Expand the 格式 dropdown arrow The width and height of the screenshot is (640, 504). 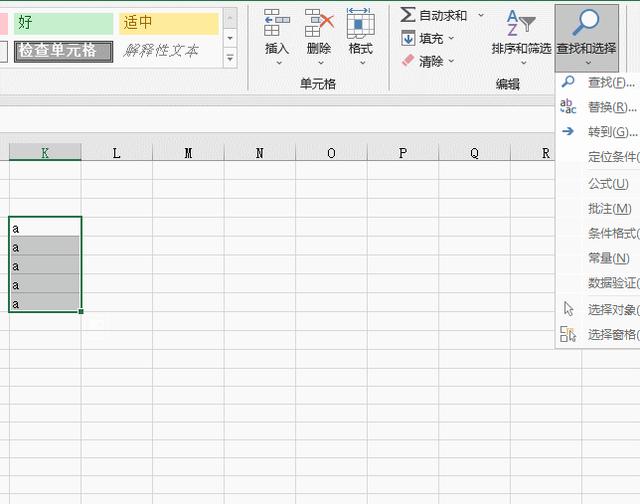coord(362,63)
